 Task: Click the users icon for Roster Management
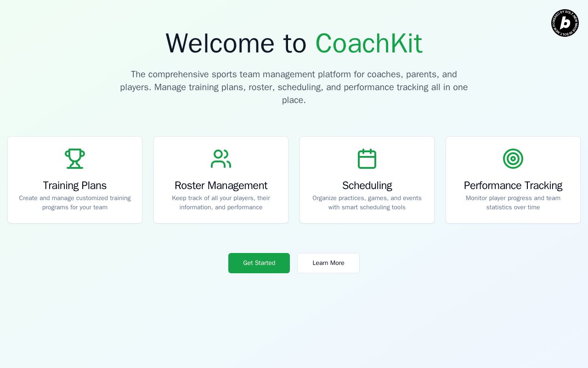(221, 159)
